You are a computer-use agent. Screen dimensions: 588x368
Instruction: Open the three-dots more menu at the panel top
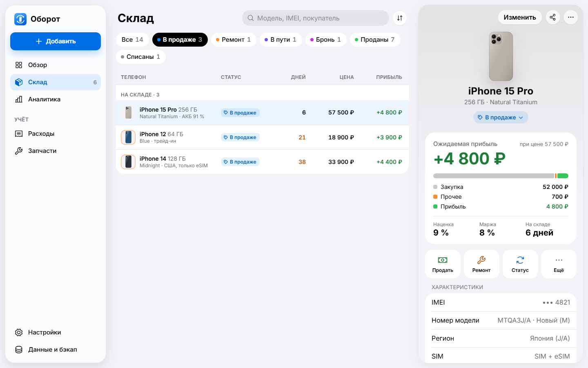click(x=571, y=17)
